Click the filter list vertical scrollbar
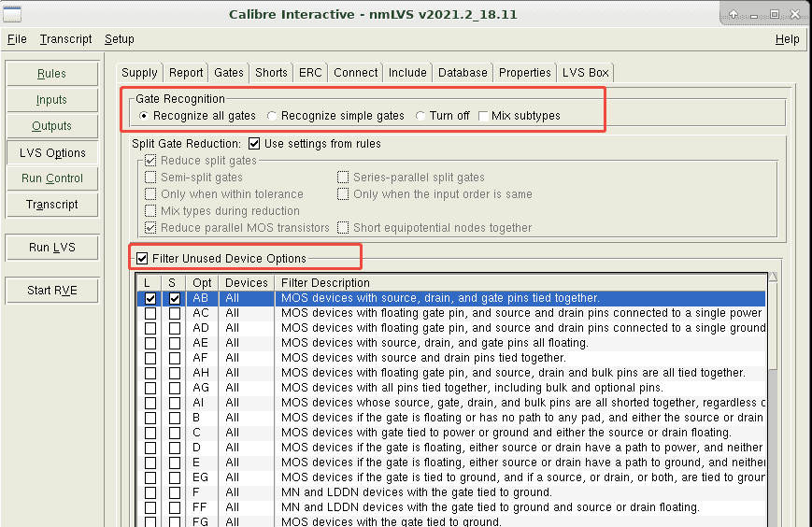This screenshot has width=812, height=527. click(773, 402)
